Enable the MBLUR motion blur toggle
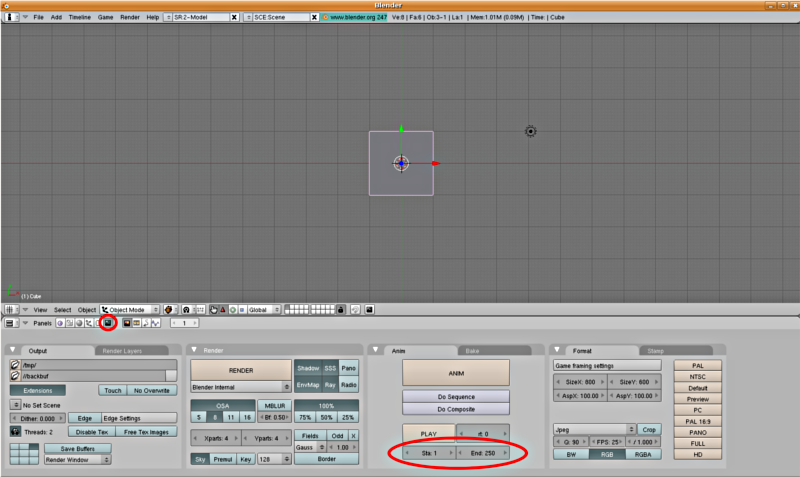Image resolution: width=800 pixels, height=477 pixels. [x=274, y=406]
